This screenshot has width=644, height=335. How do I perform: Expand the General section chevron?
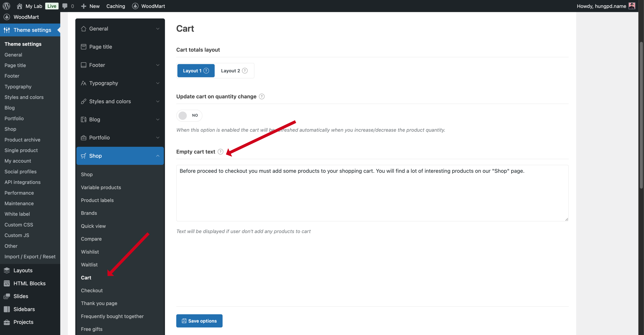pos(158,29)
